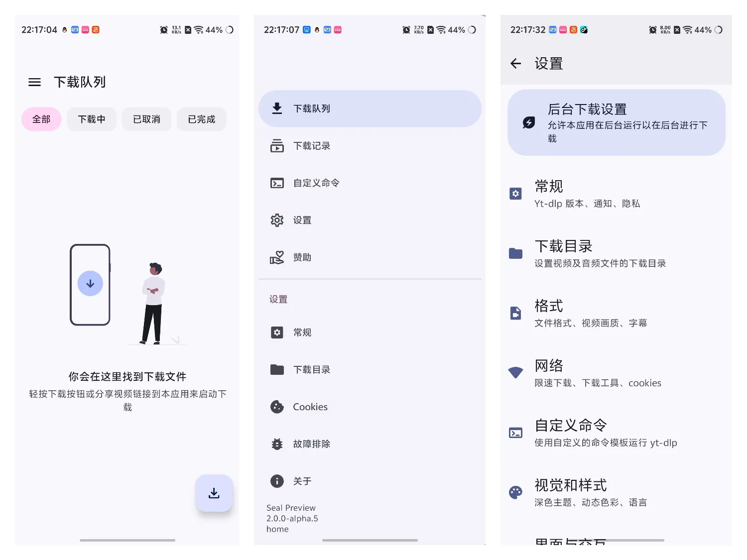Click the 22:17:04 clock text
The image size is (747, 560).
point(39,30)
